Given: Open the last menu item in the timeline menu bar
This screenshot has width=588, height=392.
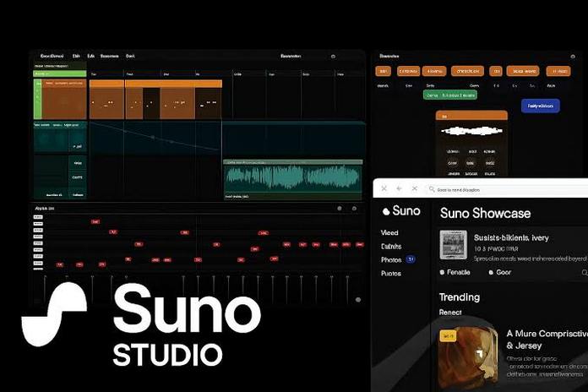Looking at the screenshot, I should [130, 56].
